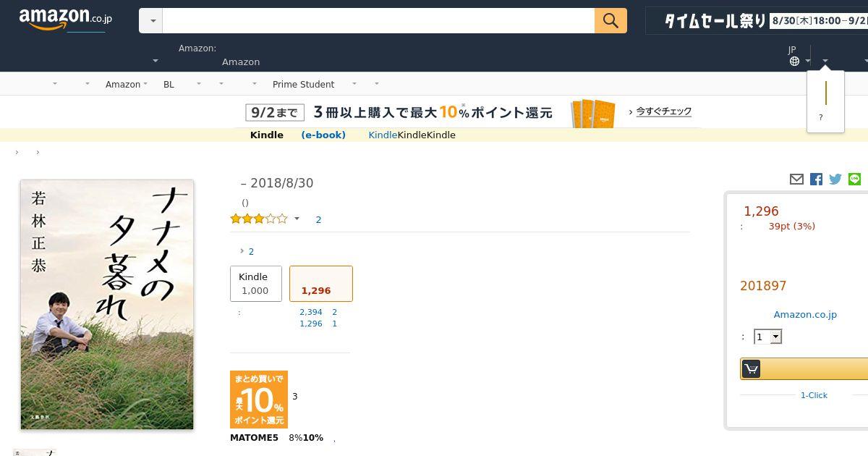Screen dimensions: 868x456
Task: Click the Amazon.co.jp seller link
Action: (804, 314)
